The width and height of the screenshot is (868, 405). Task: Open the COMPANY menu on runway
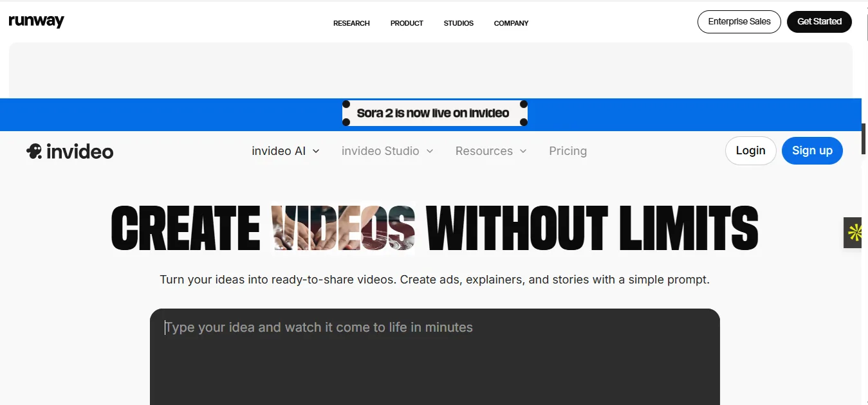pyautogui.click(x=511, y=23)
